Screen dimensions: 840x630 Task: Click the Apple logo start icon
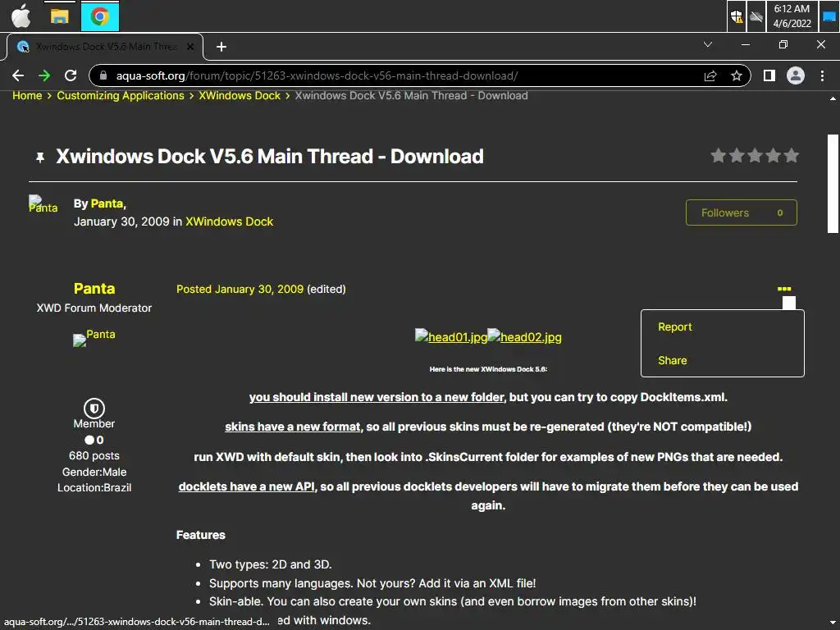tap(21, 16)
